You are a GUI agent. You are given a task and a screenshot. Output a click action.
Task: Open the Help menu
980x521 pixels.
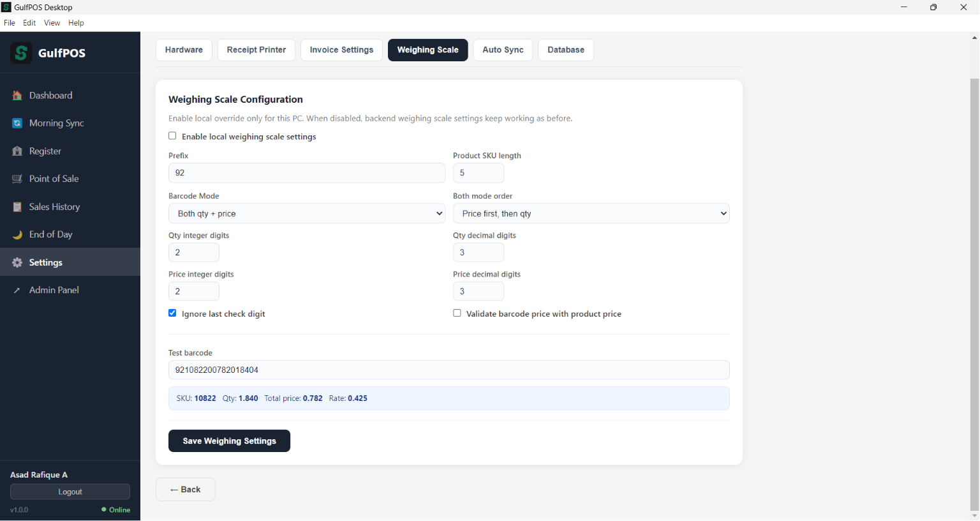coord(76,23)
